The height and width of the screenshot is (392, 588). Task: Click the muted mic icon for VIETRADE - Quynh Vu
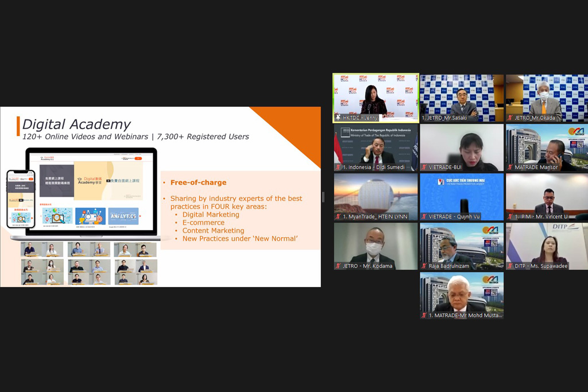point(424,216)
